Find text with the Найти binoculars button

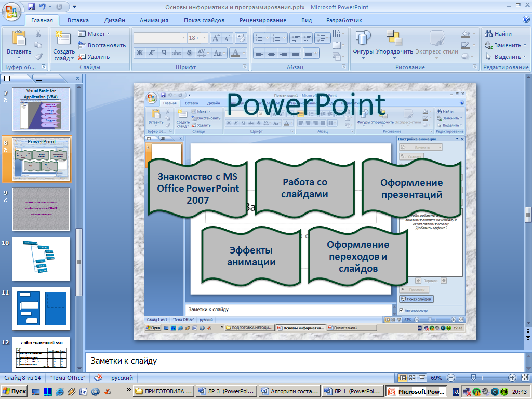tap(498, 34)
